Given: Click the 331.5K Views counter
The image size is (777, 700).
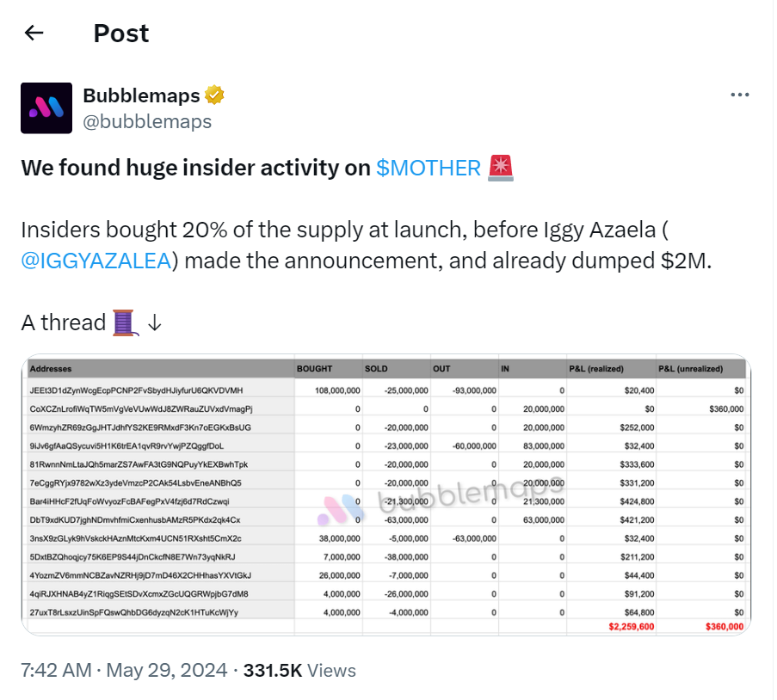Looking at the screenshot, I should (299, 670).
